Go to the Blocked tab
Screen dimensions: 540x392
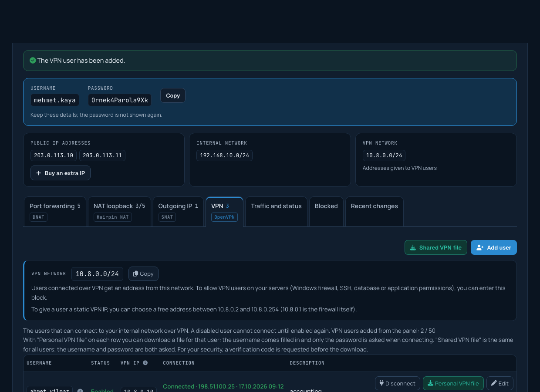point(326,211)
